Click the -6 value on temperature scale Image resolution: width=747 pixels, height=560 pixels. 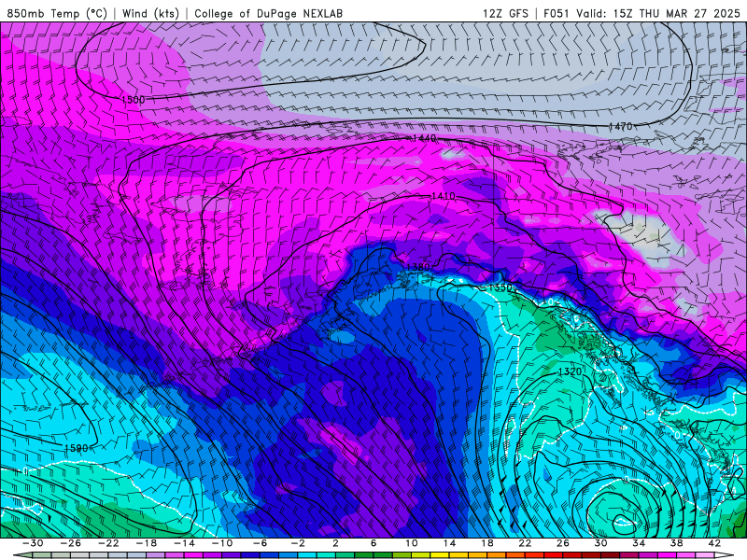260,543
